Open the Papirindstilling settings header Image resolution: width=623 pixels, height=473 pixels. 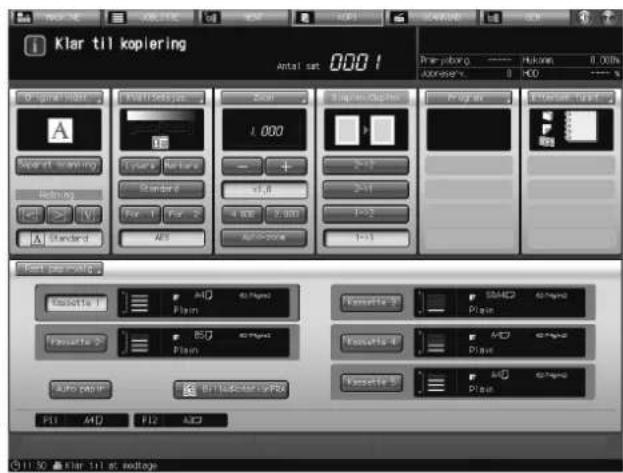tap(59, 269)
